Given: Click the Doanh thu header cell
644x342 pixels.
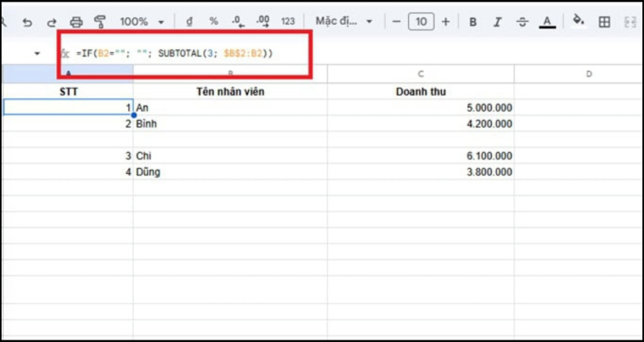Looking at the screenshot, I should tap(420, 92).
